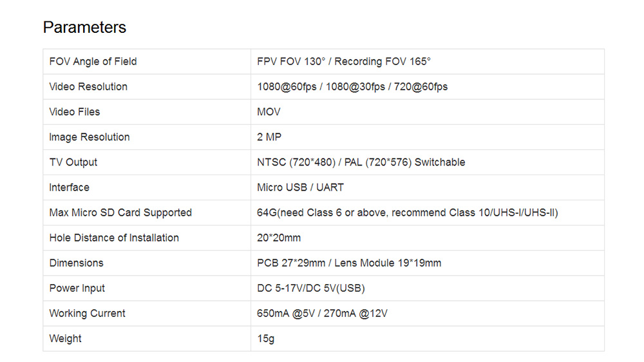This screenshot has width=644, height=362.
Task: Select the MOV value text
Action: point(269,112)
